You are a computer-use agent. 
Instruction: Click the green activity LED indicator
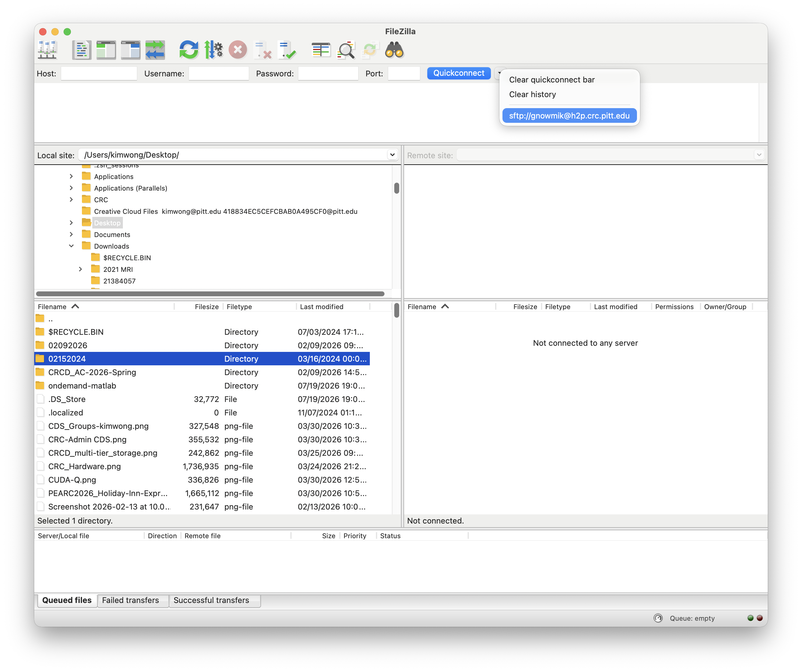coord(750,618)
